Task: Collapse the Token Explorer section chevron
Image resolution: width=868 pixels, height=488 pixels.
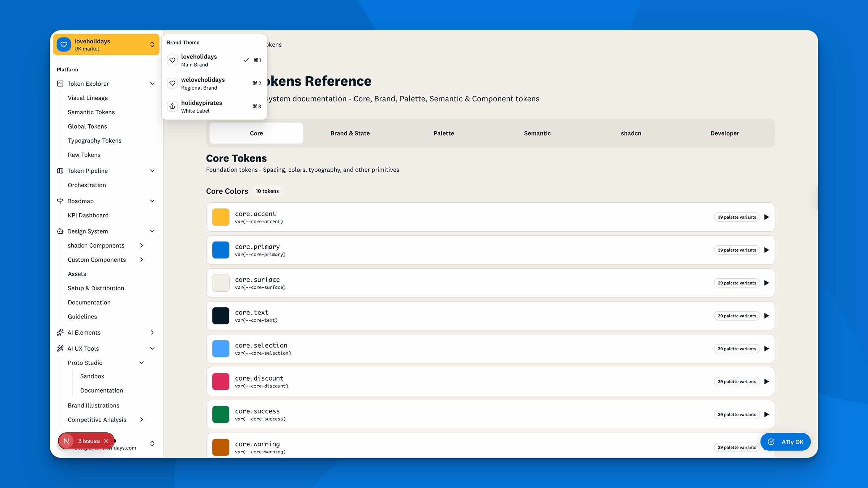Action: click(x=152, y=84)
